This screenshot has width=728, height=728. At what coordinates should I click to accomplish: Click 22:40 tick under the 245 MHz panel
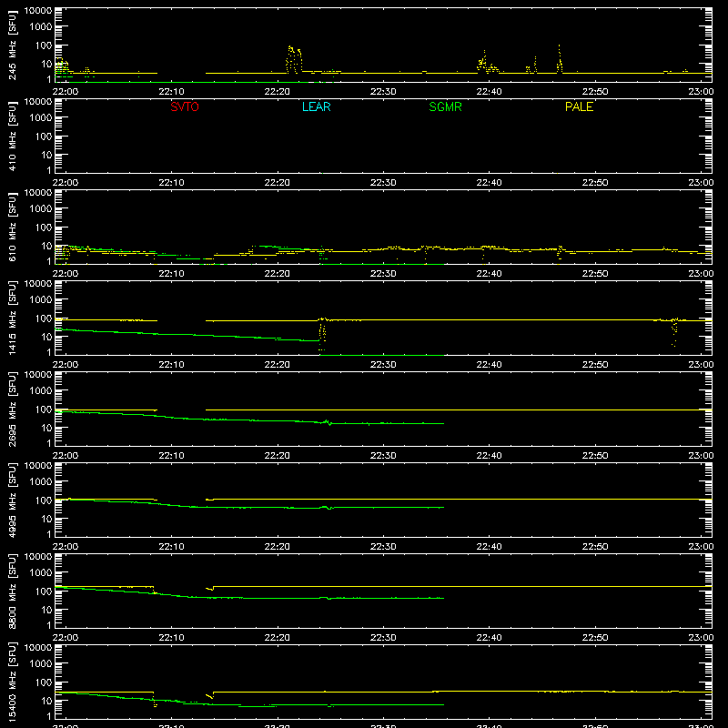coord(489,92)
